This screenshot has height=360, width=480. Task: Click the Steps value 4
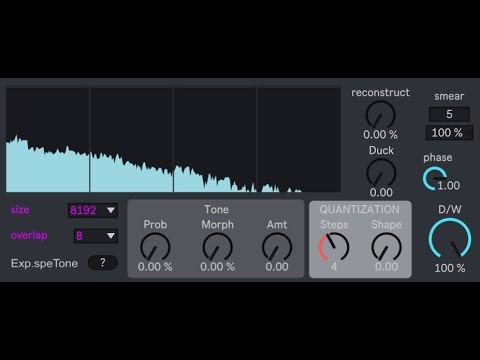click(334, 267)
